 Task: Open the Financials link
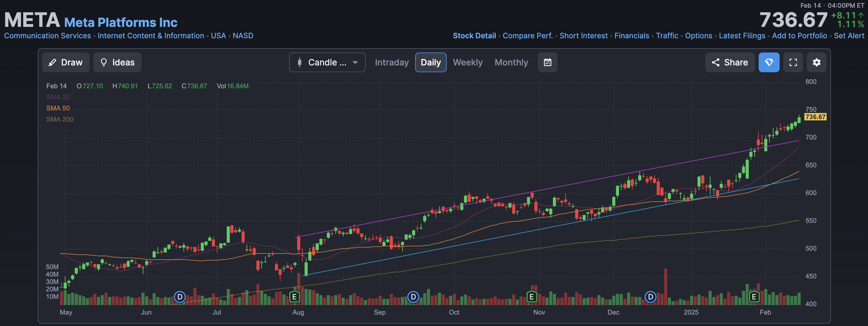pos(632,36)
